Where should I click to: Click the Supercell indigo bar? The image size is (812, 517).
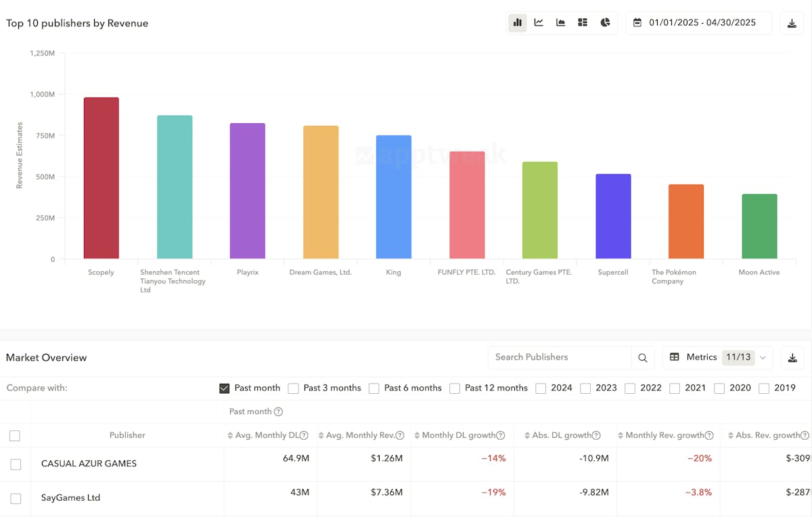[613, 217]
